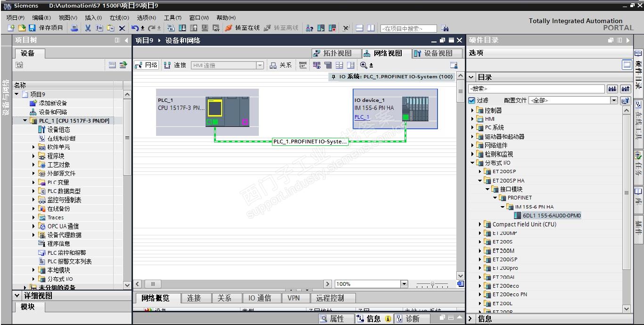Open the 选项(N) menu

coord(146,17)
